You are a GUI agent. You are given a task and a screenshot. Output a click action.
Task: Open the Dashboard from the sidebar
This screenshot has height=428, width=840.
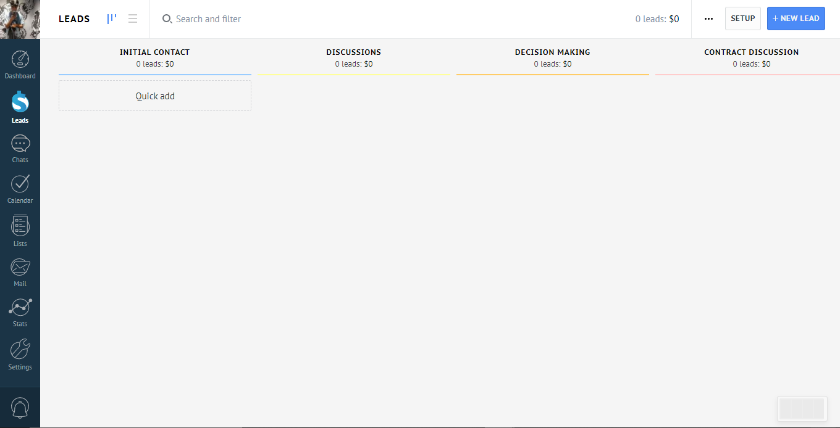tap(20, 64)
